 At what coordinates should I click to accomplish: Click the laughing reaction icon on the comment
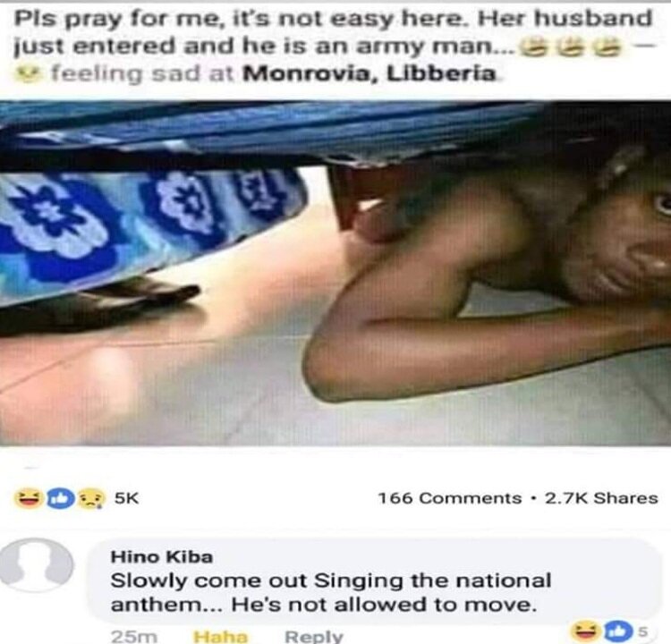[x=585, y=631]
